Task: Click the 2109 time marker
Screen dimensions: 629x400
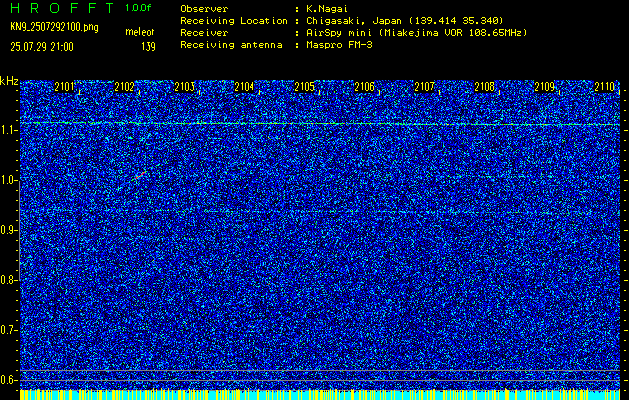Action: (x=545, y=87)
